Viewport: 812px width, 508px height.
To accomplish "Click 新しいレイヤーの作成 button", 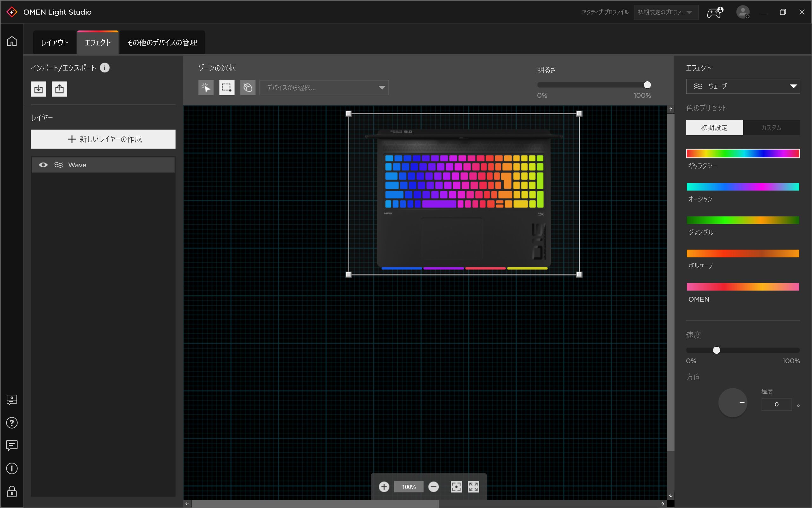I will pos(103,139).
